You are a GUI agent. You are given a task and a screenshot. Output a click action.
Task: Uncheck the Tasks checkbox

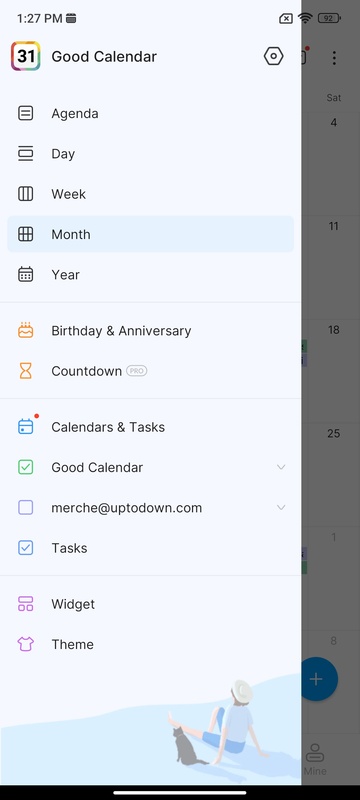coord(25,548)
